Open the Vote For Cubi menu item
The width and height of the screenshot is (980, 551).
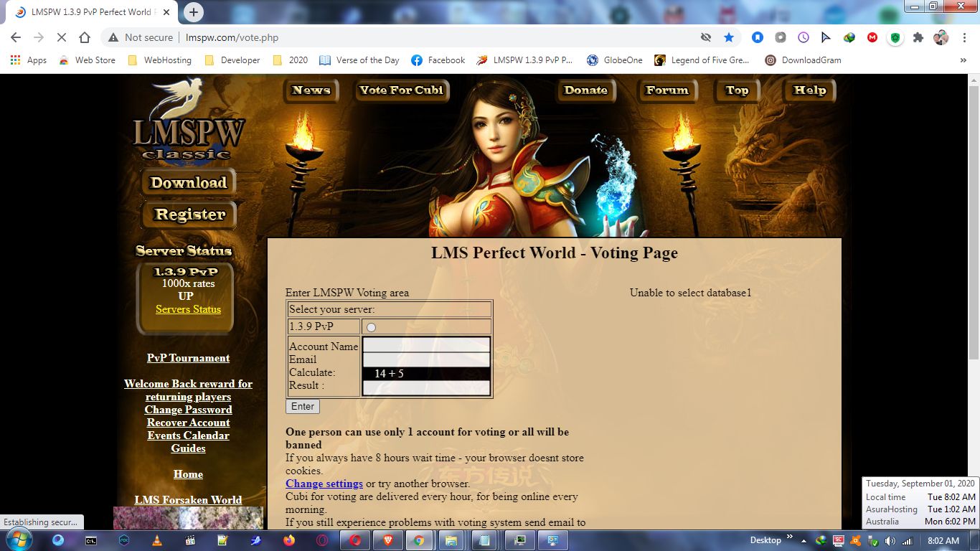[x=402, y=90]
